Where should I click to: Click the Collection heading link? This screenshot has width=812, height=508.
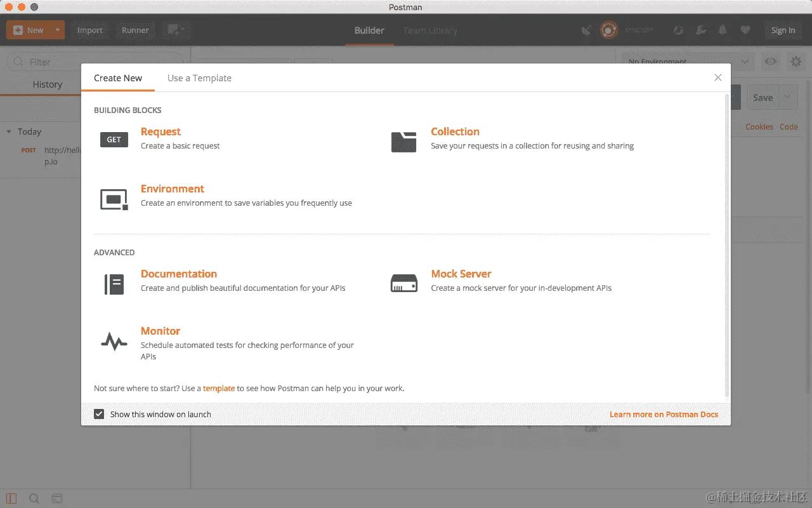(x=455, y=131)
